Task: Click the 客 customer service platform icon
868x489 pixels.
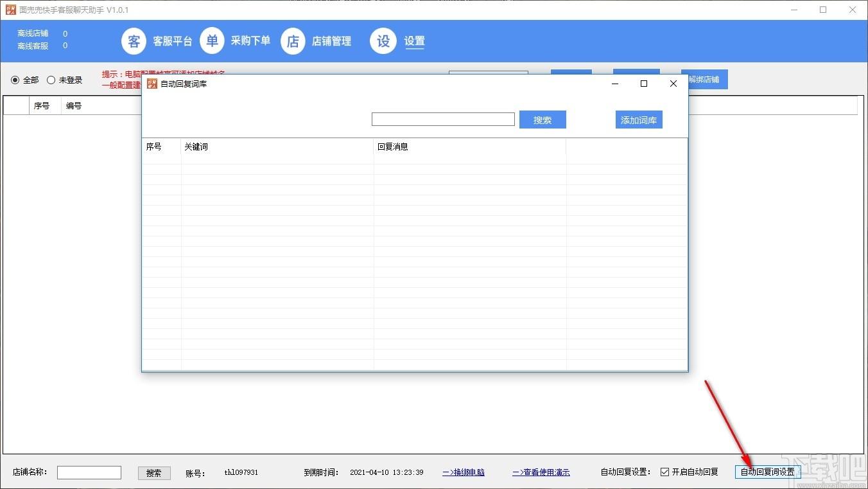Action: coord(134,41)
